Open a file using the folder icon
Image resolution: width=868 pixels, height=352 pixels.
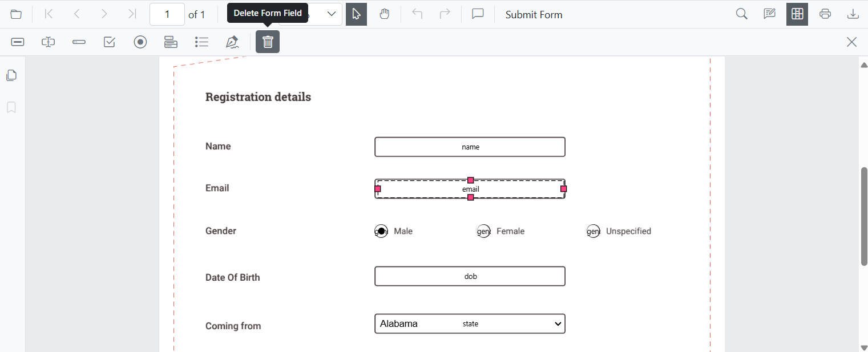[16, 14]
